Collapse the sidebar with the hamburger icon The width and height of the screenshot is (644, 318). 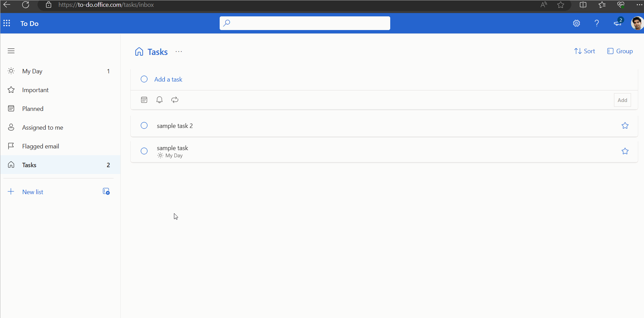click(x=11, y=50)
